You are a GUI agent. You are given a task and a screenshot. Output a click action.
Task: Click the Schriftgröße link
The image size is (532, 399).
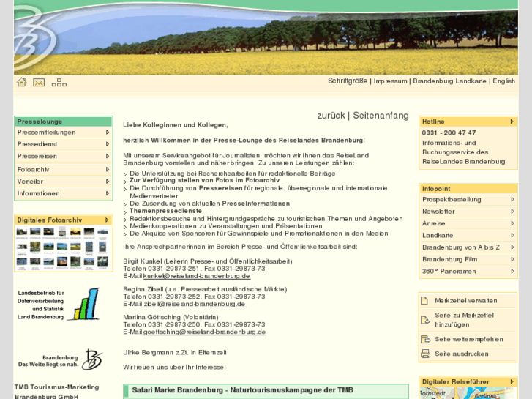(x=348, y=81)
